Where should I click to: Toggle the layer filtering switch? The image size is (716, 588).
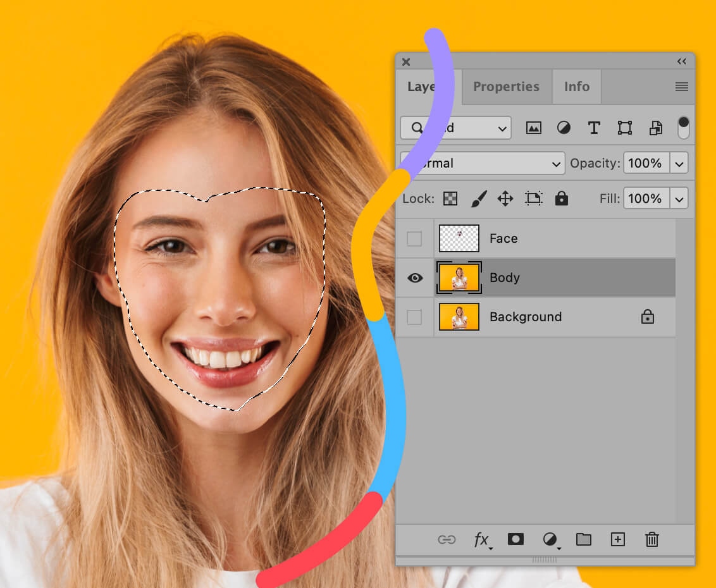coord(683,127)
